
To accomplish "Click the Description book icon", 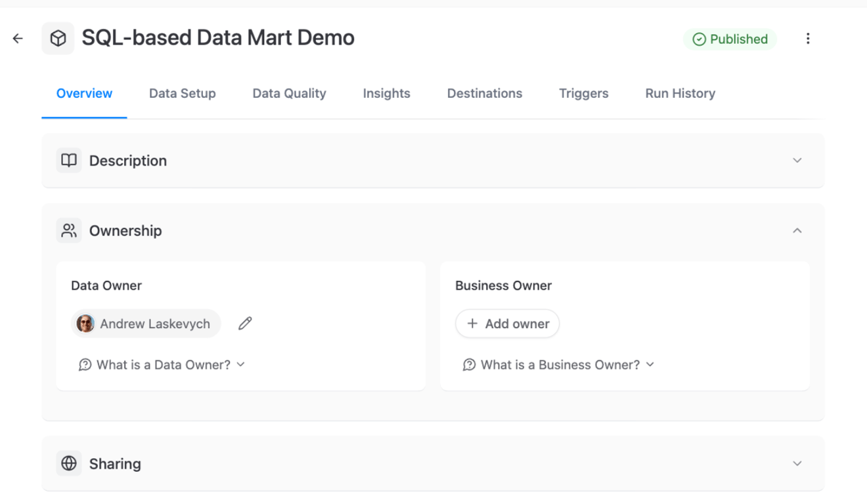I will pyautogui.click(x=69, y=160).
